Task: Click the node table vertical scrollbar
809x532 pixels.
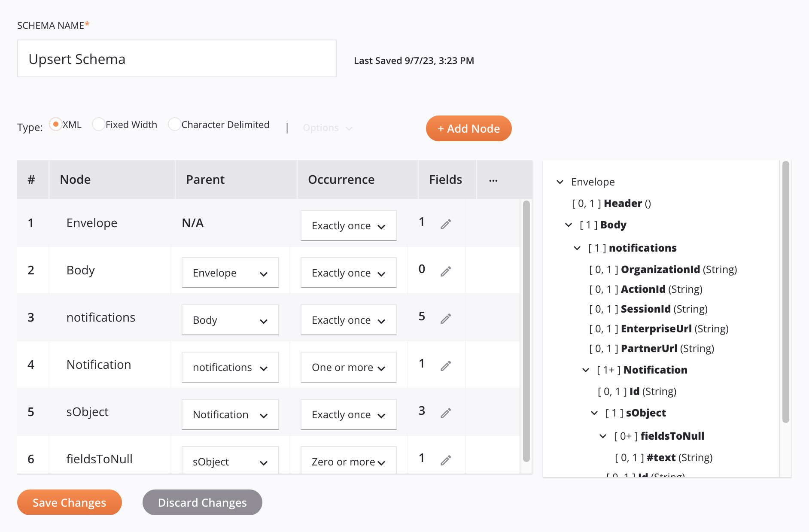Action: pyautogui.click(x=526, y=331)
